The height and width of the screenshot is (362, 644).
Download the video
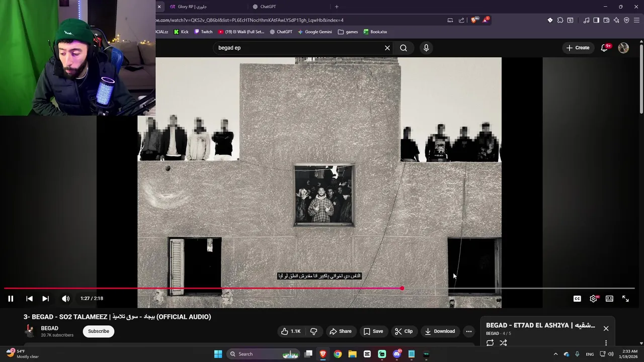[440, 331]
